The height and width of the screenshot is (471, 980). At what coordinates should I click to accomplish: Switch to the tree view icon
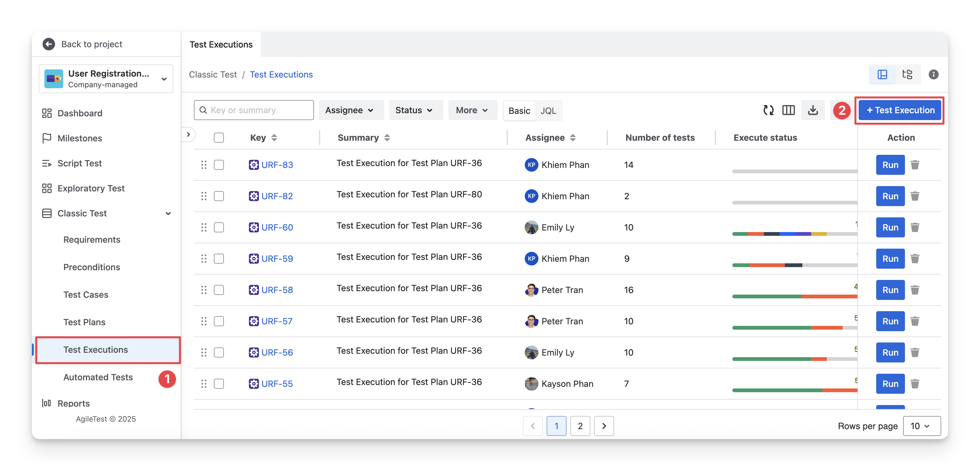click(x=907, y=74)
